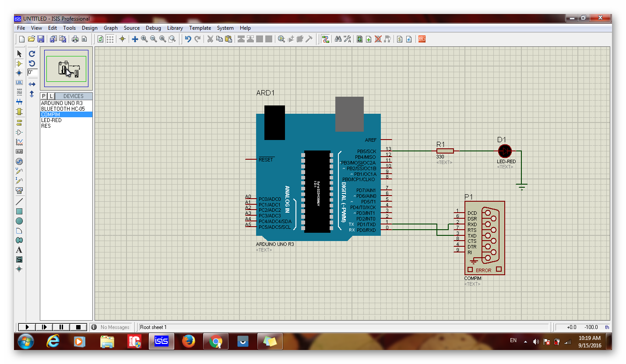Activate the Virtual Instruments mode

point(19,190)
